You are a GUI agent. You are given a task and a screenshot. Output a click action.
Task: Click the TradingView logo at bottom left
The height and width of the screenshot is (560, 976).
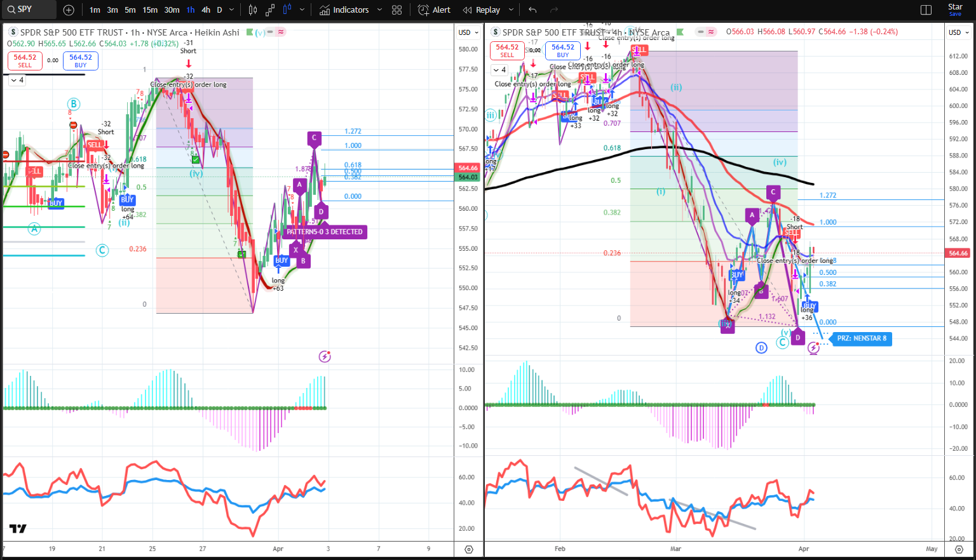[x=18, y=529]
